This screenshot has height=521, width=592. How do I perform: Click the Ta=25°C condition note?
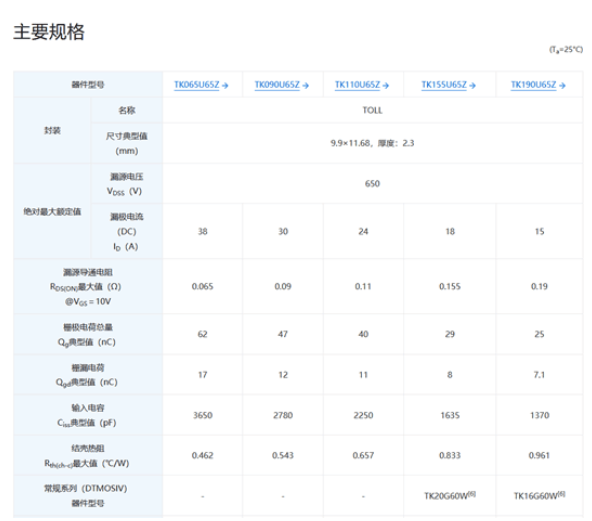566,49
